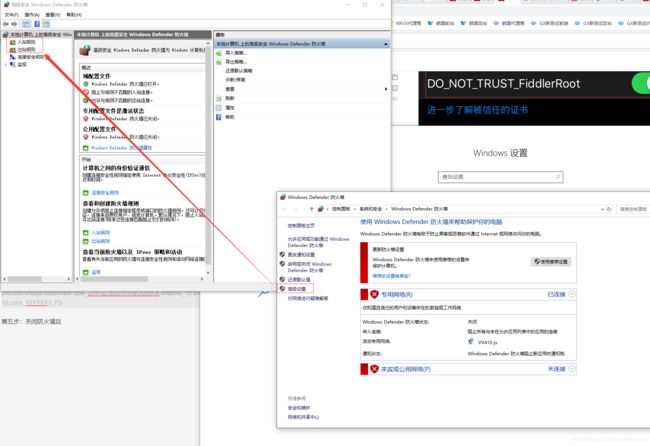Open the address bar history dropdown arrow
The image size is (650, 446).
click(x=602, y=209)
